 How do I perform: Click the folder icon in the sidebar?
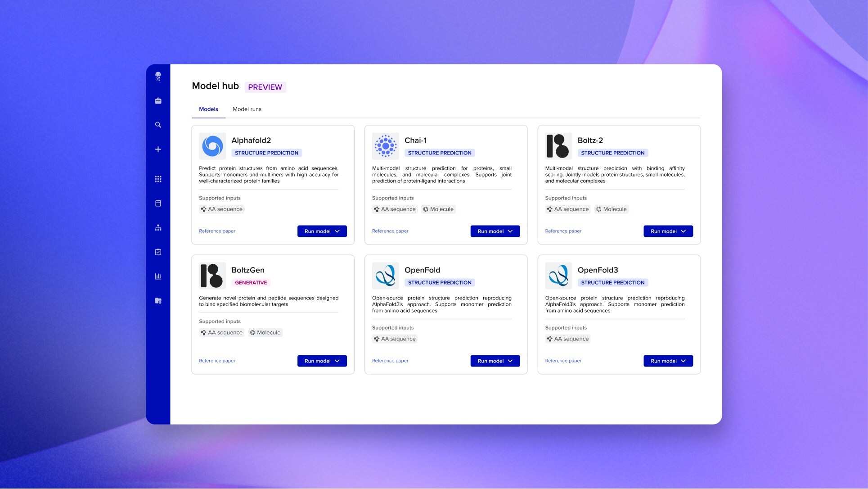(x=158, y=301)
